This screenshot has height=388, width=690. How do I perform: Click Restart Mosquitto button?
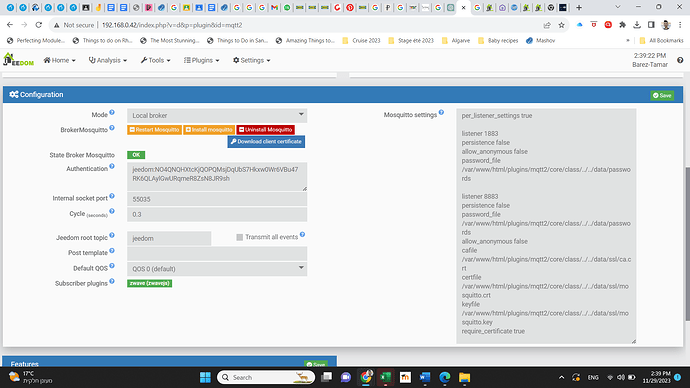tap(154, 130)
